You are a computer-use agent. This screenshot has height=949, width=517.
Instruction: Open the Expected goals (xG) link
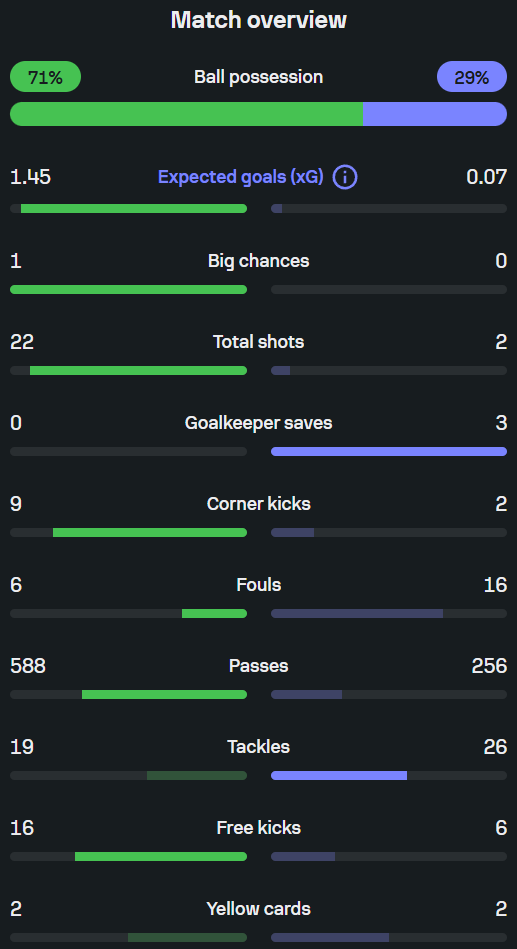(240, 177)
